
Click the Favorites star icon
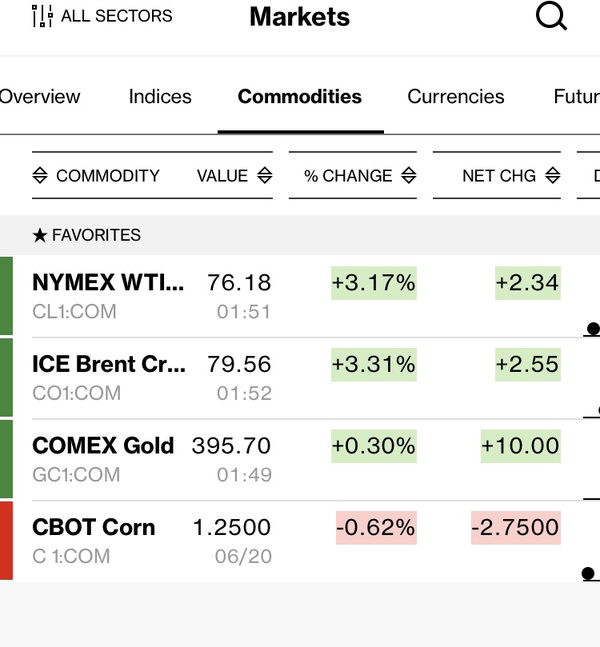[x=40, y=236]
